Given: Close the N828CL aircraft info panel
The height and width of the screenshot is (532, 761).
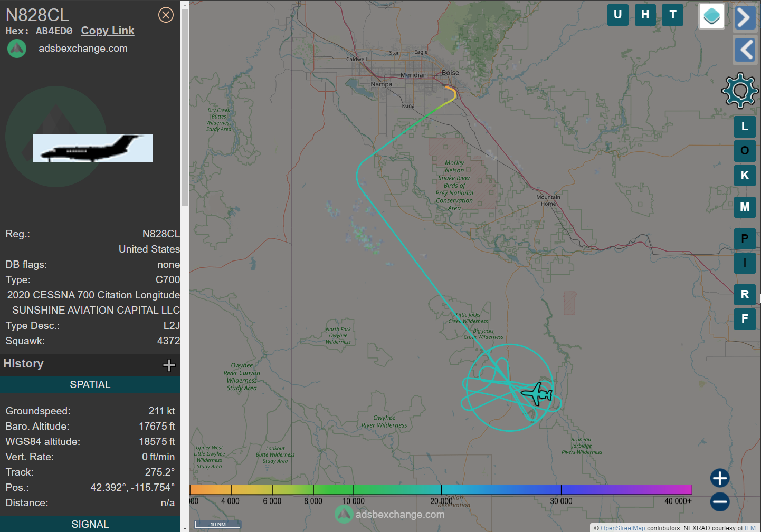Looking at the screenshot, I should pos(166,15).
